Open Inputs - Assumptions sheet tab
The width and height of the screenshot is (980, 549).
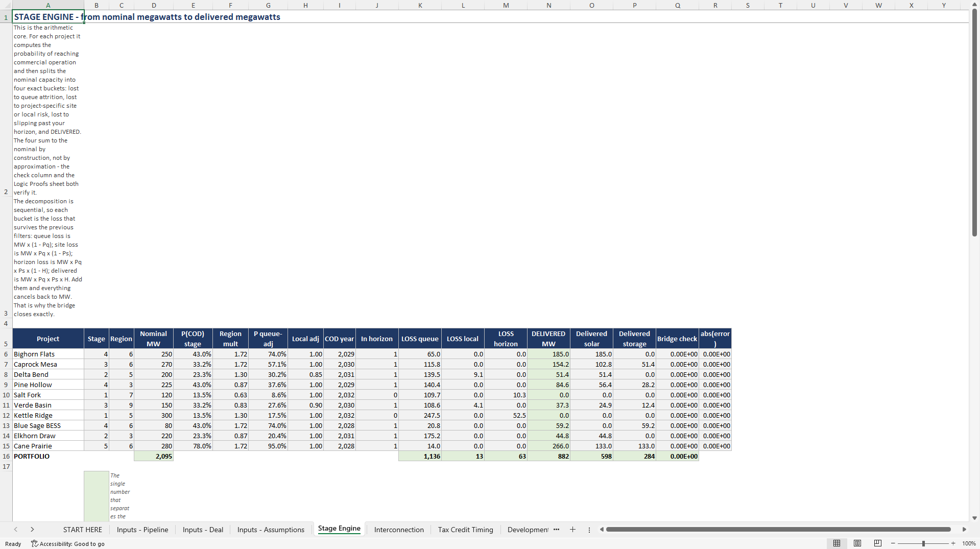pos(271,530)
